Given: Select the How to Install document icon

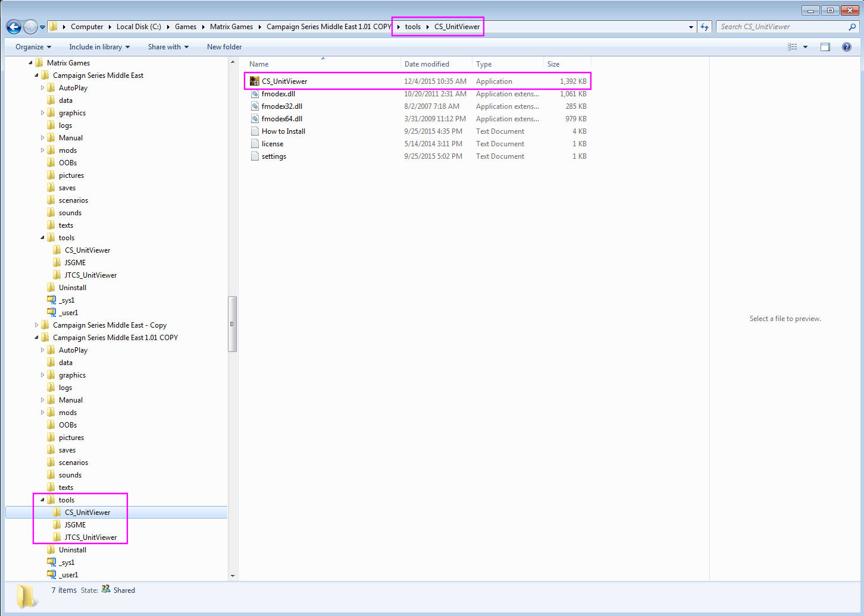Looking at the screenshot, I should (x=255, y=131).
